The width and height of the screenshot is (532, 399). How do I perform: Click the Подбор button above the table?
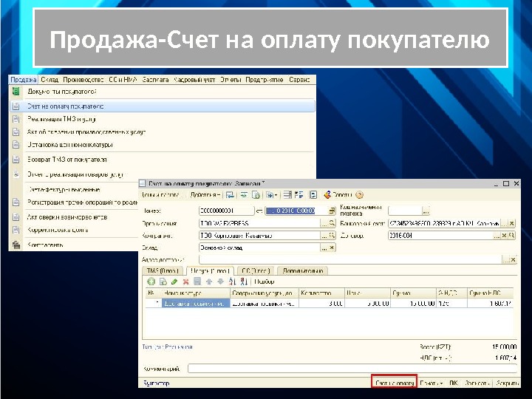click(x=265, y=282)
